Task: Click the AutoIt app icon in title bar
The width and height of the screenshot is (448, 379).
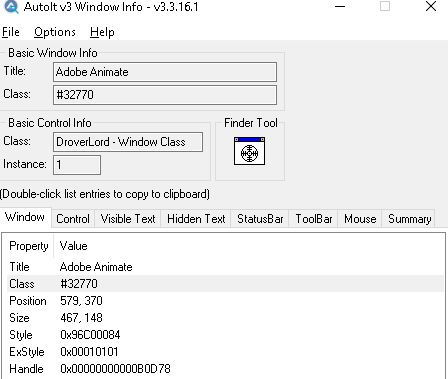Action: [11, 7]
